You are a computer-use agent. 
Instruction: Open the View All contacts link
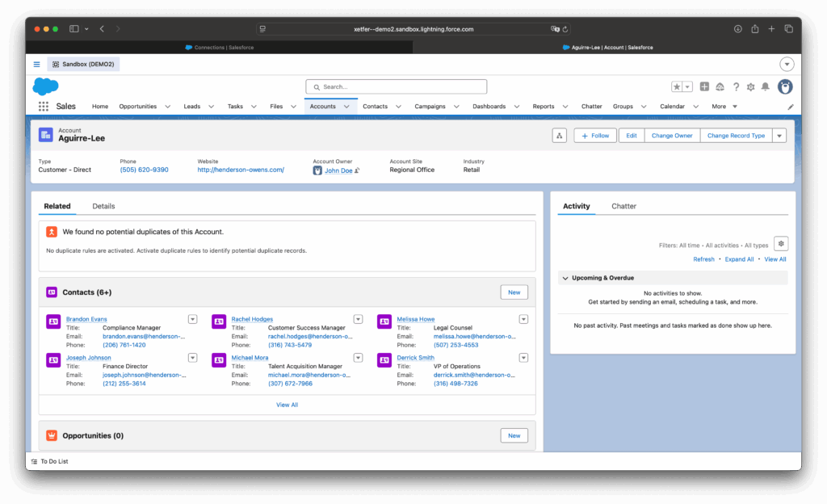click(x=287, y=405)
